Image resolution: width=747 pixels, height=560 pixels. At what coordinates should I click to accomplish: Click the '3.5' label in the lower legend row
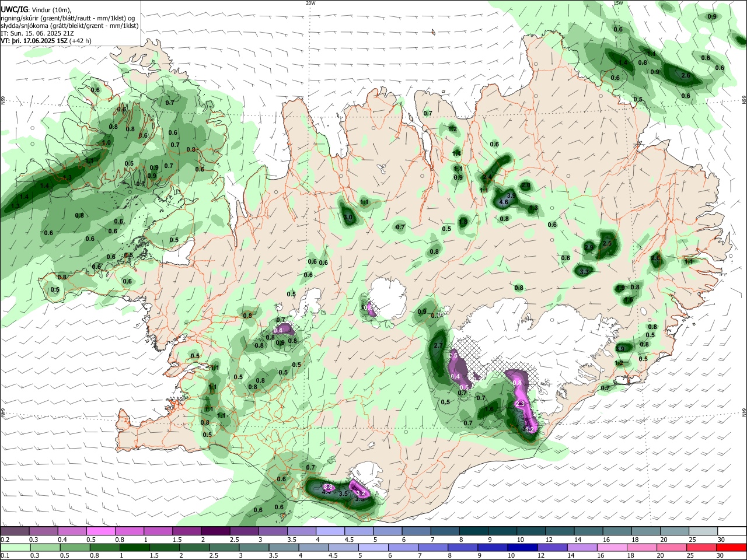[273, 555]
